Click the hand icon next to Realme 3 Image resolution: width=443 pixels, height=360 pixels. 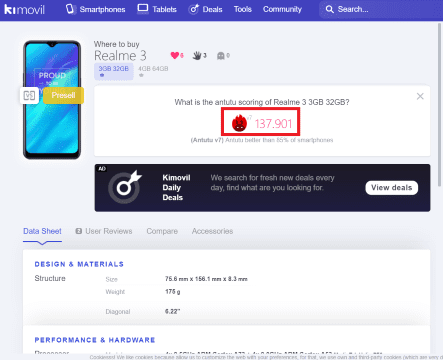point(197,56)
